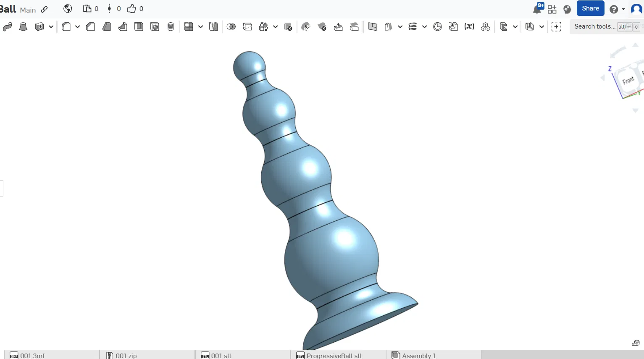Open the user account avatar menu
The height and width of the screenshot is (359, 644).
637,9
